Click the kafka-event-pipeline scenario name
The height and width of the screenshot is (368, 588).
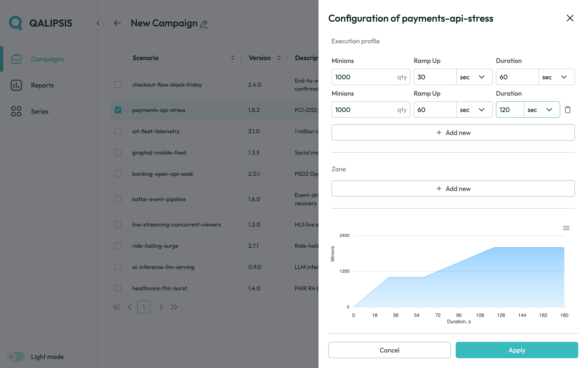[x=159, y=199]
